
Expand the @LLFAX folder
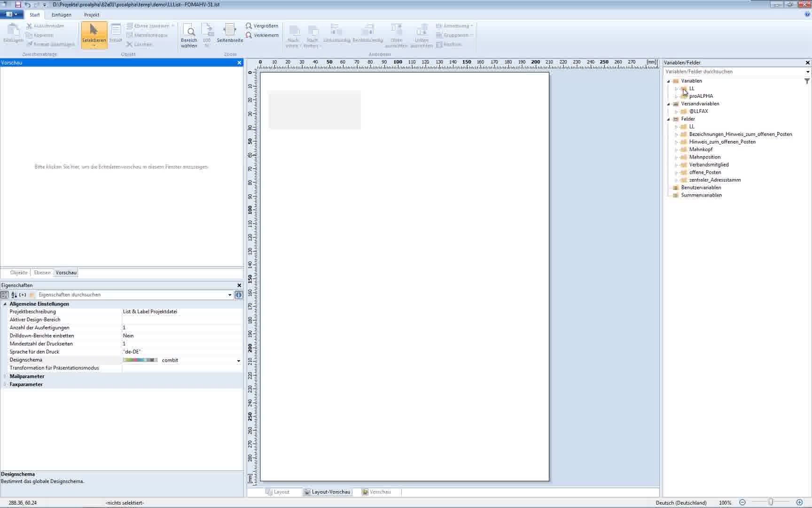point(677,112)
